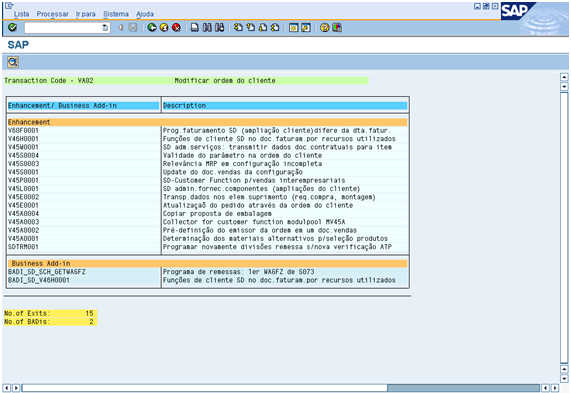The height and width of the screenshot is (393, 571).
Task: Click the Create new session icon
Action: (294, 28)
